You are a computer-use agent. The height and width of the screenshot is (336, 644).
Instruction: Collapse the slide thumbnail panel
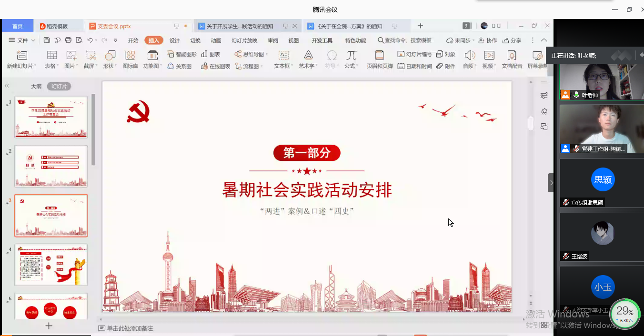point(7,86)
